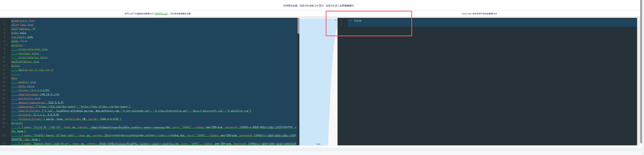Click line number 1 in left editor gutter
The width and height of the screenshot is (644, 155).
pos(4,21)
